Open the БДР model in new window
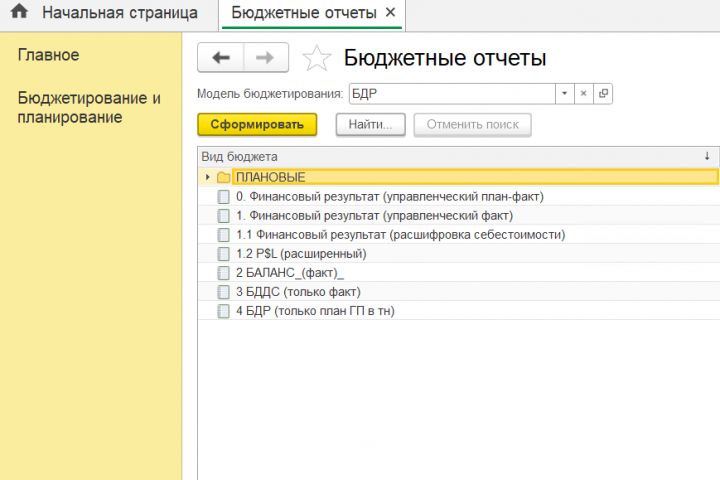Image resolution: width=720 pixels, height=480 pixels. (x=603, y=94)
